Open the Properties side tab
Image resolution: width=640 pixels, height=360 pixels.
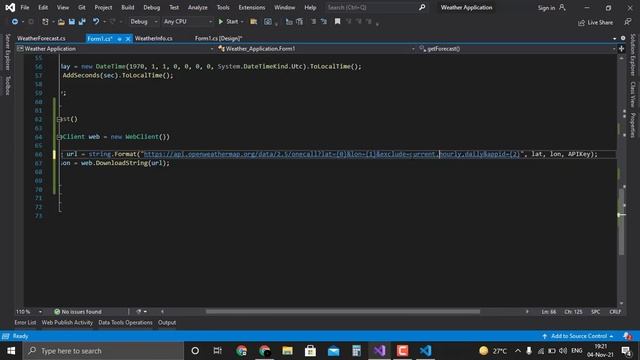click(x=633, y=125)
